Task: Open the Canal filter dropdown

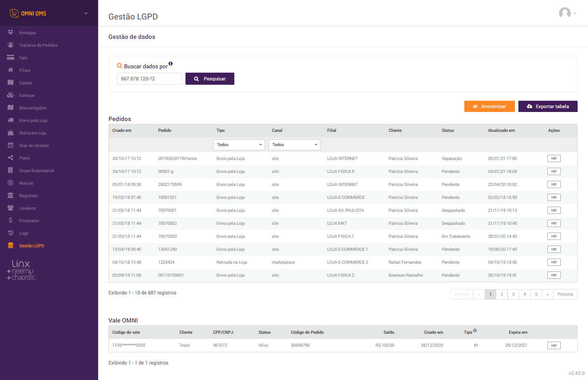Action: (x=294, y=145)
